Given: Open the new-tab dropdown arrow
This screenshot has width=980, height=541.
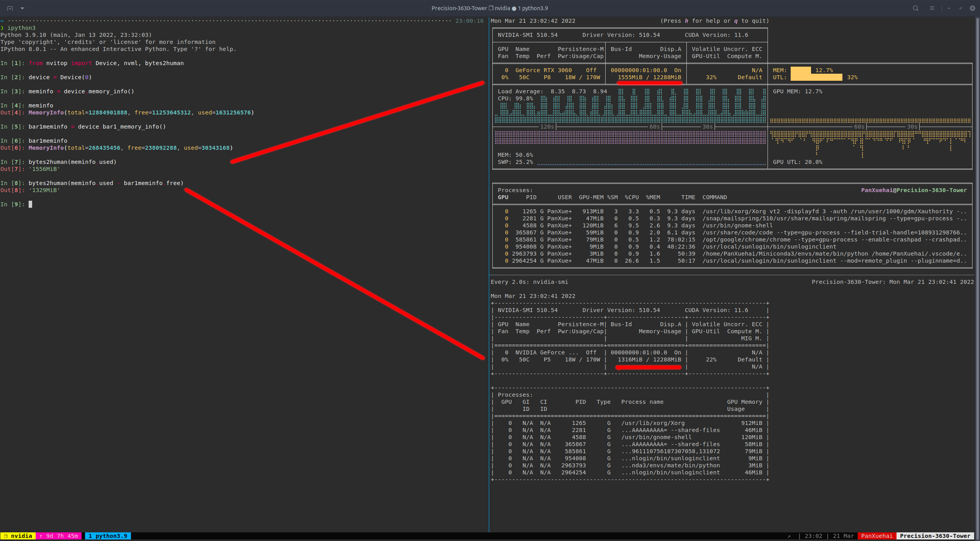Looking at the screenshot, I should (22, 8).
